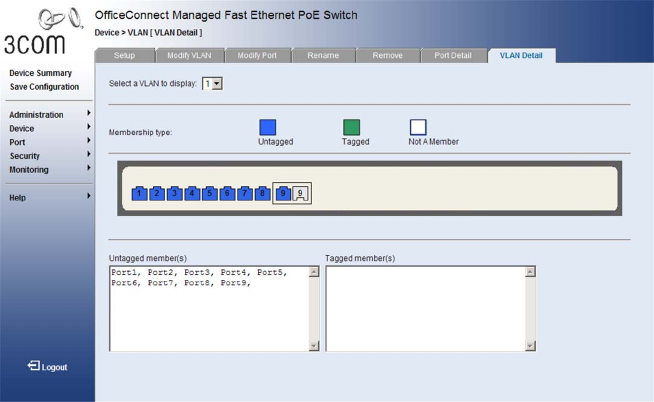This screenshot has height=402, width=654.
Task: Click inside Untagged member(s) text box
Action: (209, 309)
